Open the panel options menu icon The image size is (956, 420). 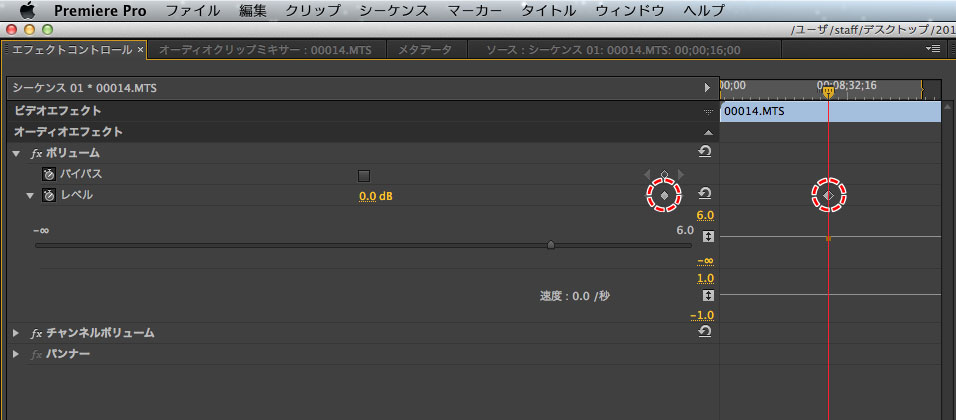click(x=933, y=49)
